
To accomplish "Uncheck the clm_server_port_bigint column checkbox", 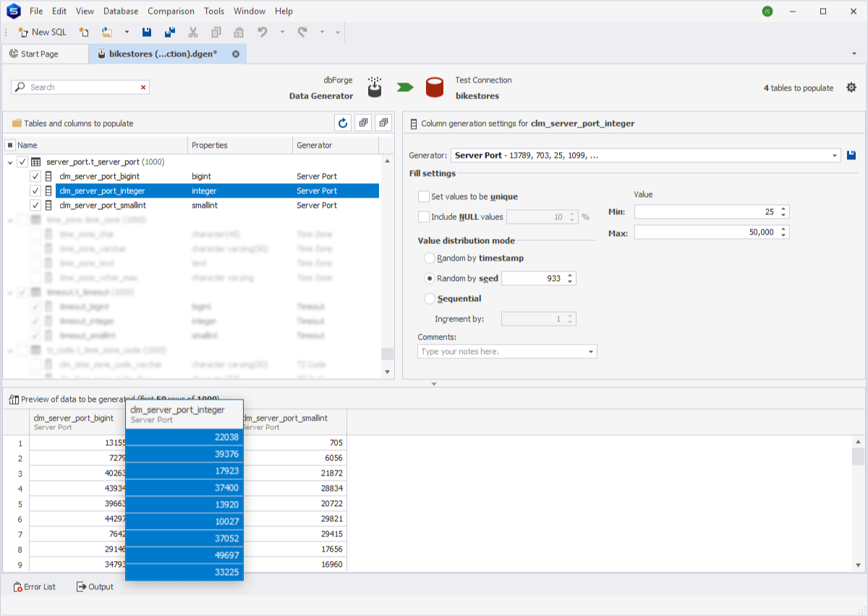I will [x=35, y=177].
